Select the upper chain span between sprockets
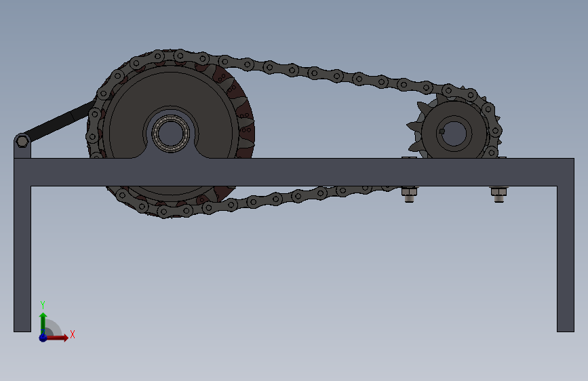Screen dimensions: 588x381 coord(326,73)
